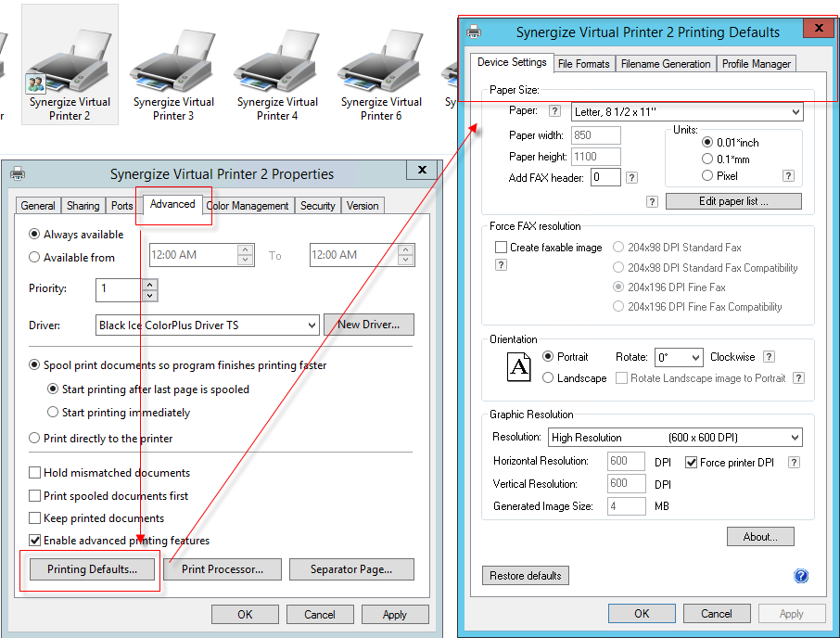Switch to the Sharing tab
This screenshot has width=840, height=638.
tap(83, 206)
